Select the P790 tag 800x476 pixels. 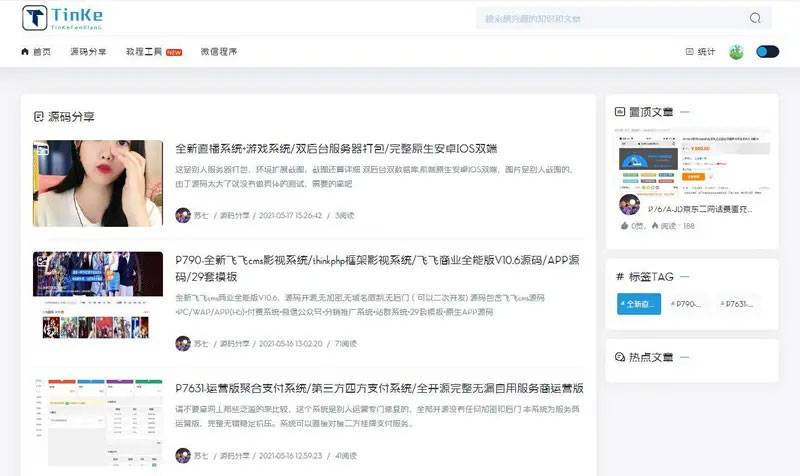pyautogui.click(x=686, y=304)
